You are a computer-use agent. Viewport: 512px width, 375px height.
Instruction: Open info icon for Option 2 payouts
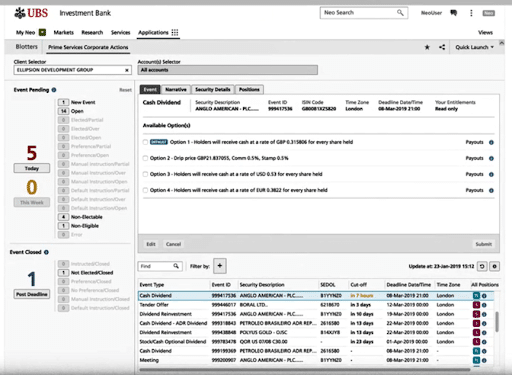(x=491, y=158)
